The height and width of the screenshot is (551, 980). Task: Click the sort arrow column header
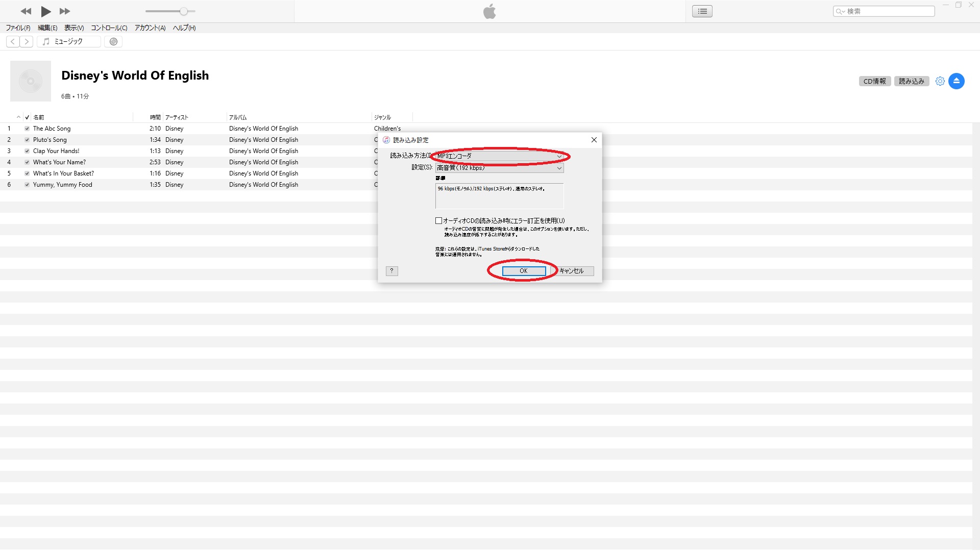[x=18, y=117]
